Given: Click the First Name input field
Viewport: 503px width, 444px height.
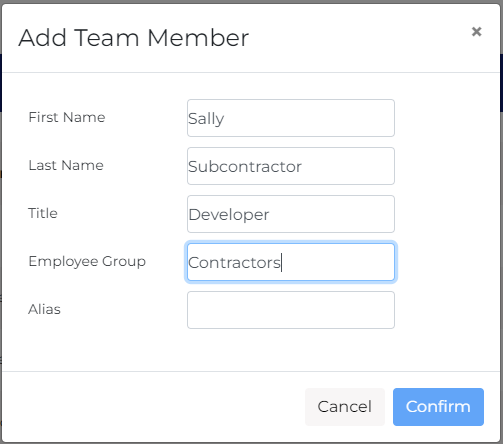Looking at the screenshot, I should (291, 118).
